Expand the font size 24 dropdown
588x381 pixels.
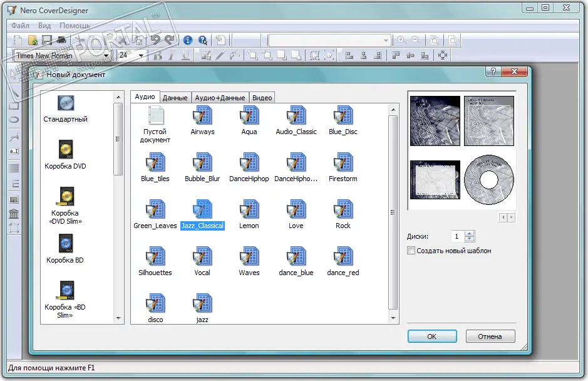click(142, 56)
